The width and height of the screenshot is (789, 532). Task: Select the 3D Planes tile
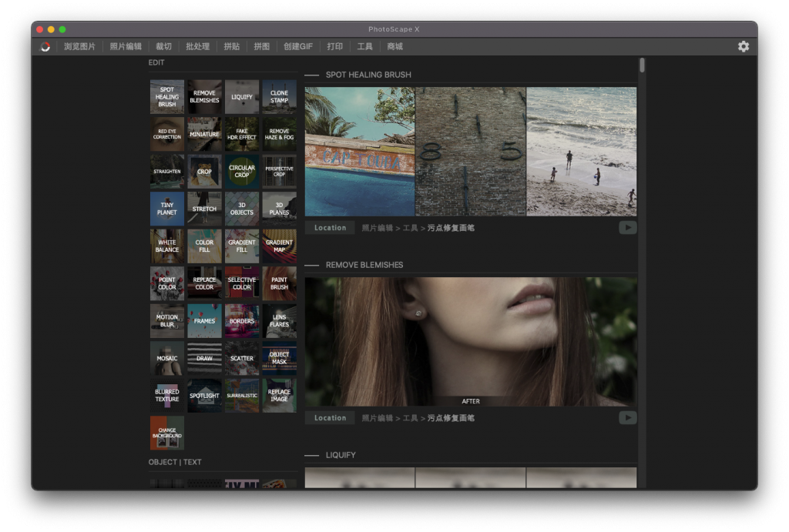click(x=279, y=209)
